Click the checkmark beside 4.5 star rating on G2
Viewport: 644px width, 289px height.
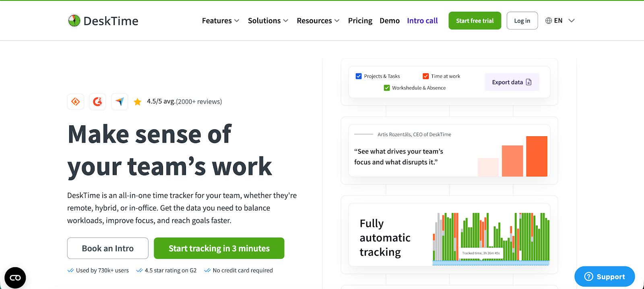pos(139,270)
